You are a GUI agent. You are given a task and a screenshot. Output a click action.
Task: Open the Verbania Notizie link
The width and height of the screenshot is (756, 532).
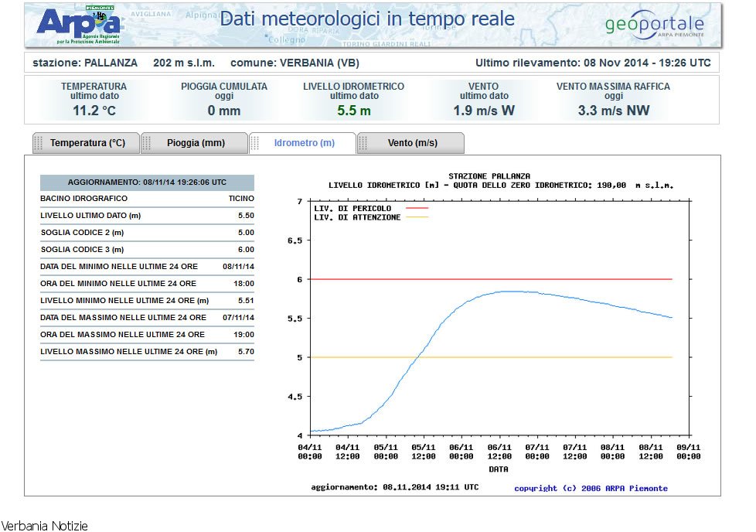[x=44, y=526]
